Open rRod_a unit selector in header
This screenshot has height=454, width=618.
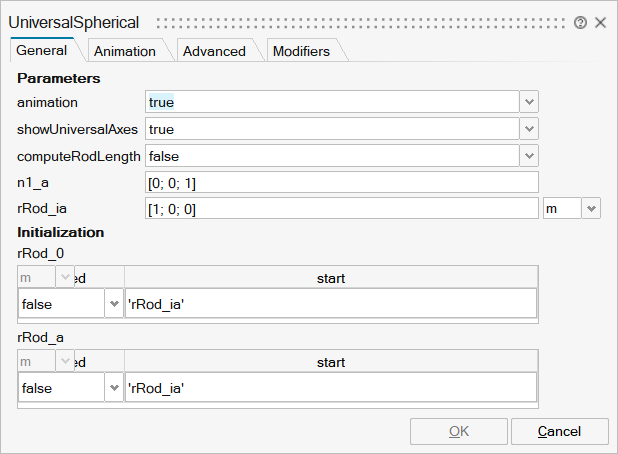pyautogui.click(x=65, y=361)
